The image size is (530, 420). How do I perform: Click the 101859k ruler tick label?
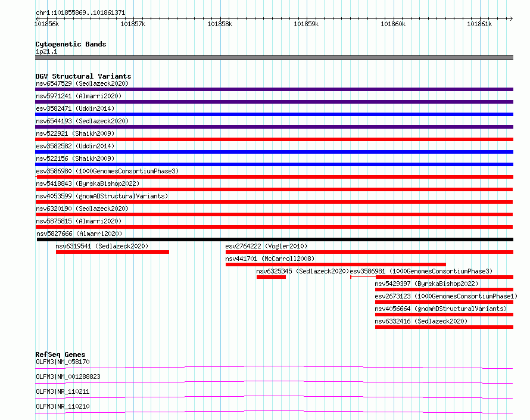(x=306, y=24)
